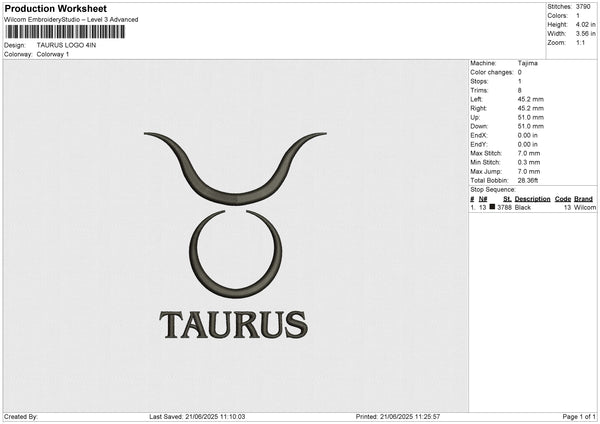Screen dimensions: 600x424
Task: Click the Max Jump value '7.0 mm'
Action: [x=528, y=171]
